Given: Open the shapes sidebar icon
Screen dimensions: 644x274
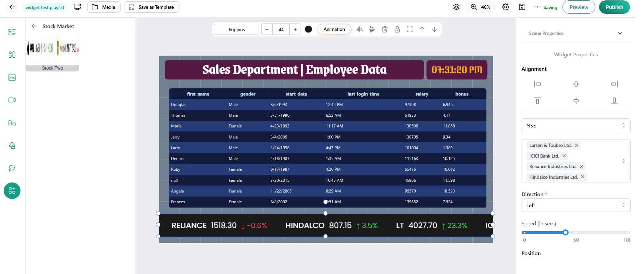Looking at the screenshot, I should [12, 145].
